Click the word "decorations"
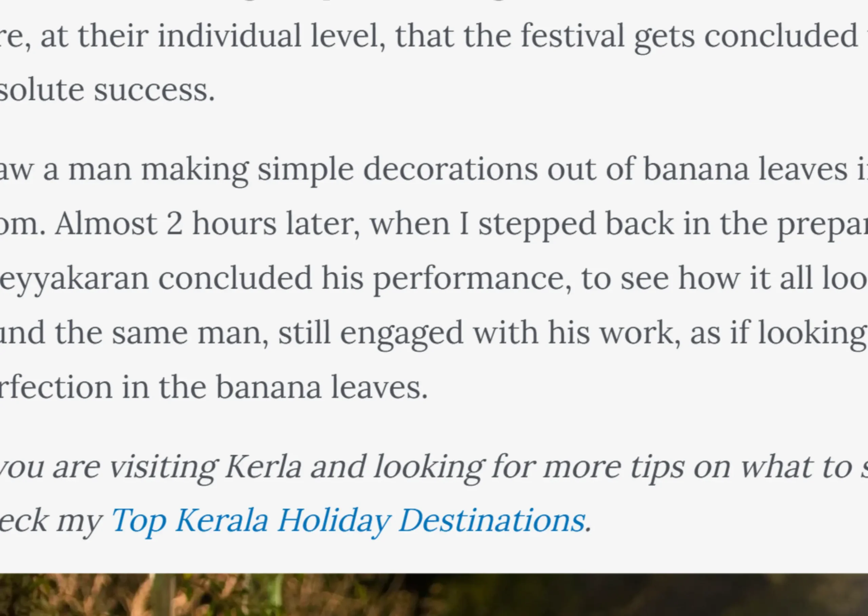Viewport: 868px width, 616px height. click(x=450, y=169)
